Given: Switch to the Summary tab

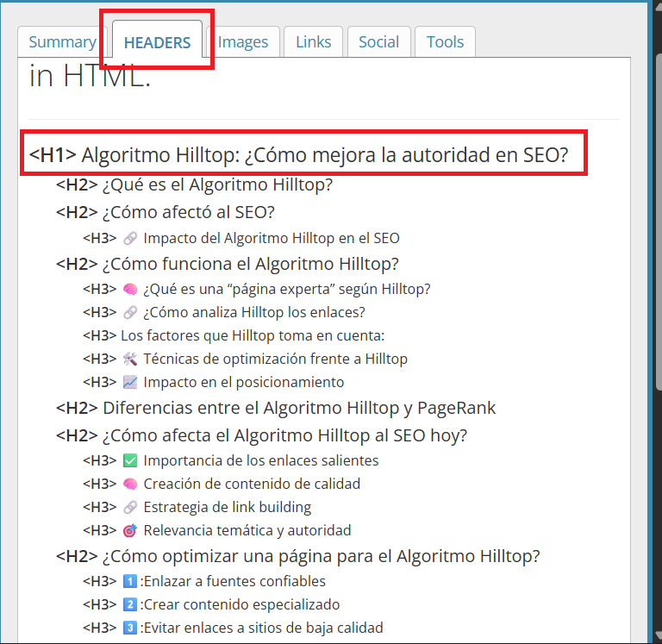Looking at the screenshot, I should 62,41.
